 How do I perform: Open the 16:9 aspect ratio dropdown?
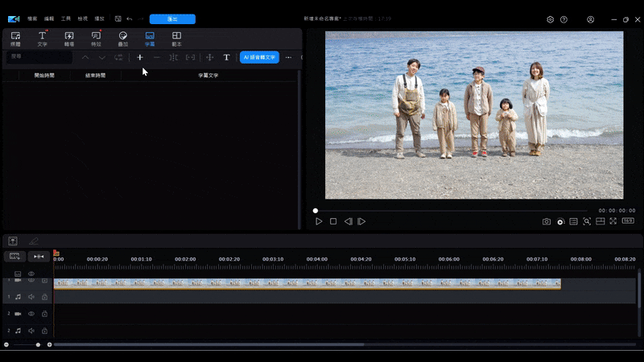tap(628, 221)
